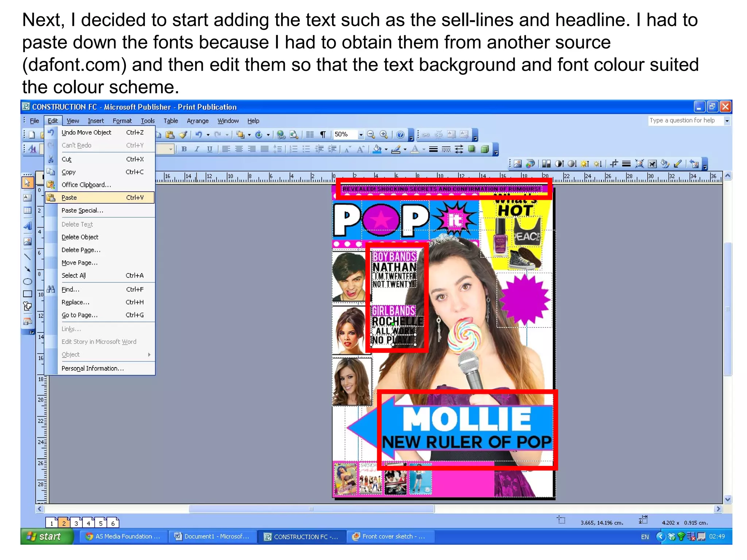Switch to Document1 Microsoft Word taskbar button
This screenshot has height=560, width=747.
click(x=212, y=537)
